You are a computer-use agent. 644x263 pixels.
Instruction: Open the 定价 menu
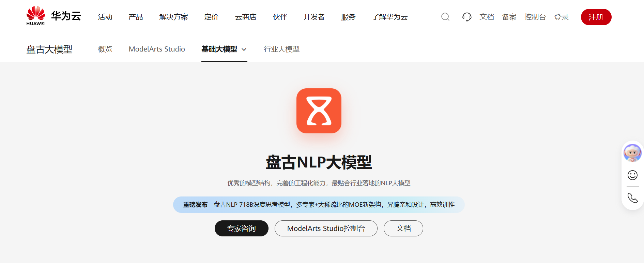211,17
